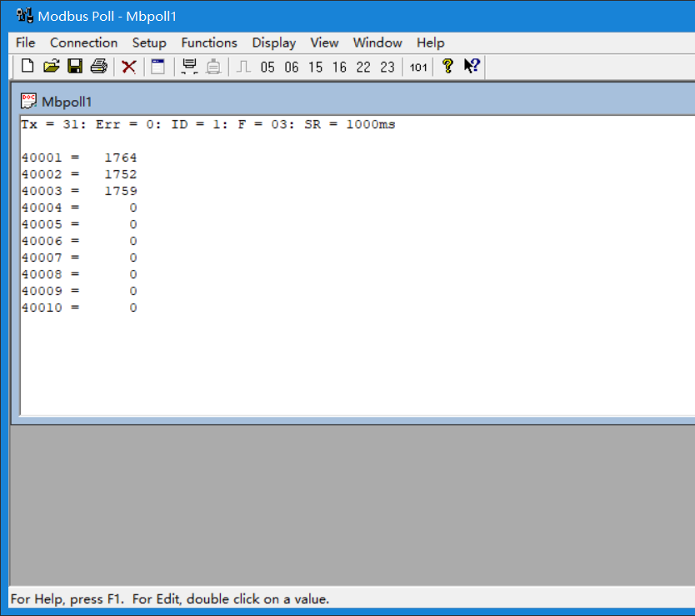Click the Mbpoll1 child window title bar
The width and height of the screenshot is (695, 616).
click(357, 101)
